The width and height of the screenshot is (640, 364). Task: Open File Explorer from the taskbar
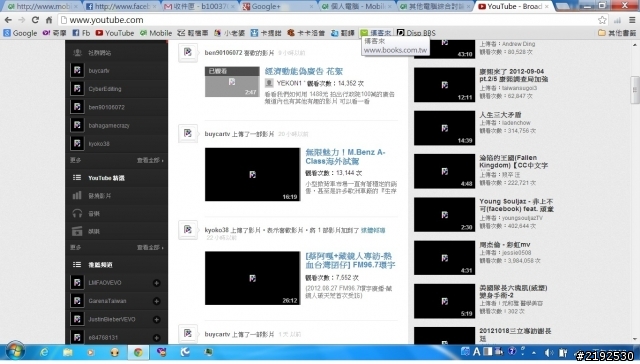[x=67, y=352]
